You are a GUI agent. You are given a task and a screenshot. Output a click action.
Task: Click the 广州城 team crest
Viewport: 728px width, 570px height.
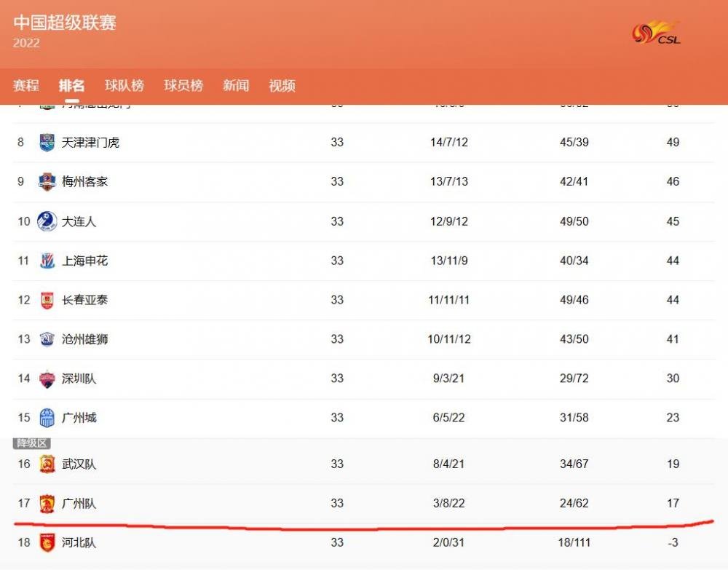47,418
